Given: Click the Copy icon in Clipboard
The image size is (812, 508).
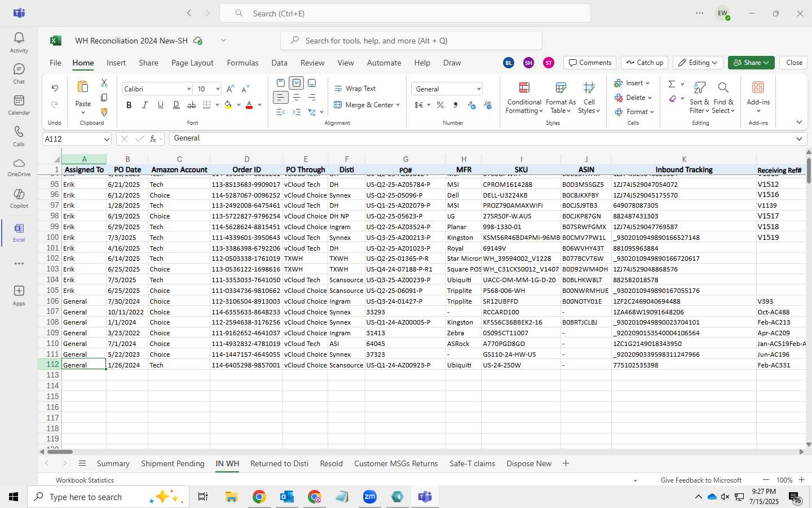Looking at the screenshot, I should coord(104,98).
